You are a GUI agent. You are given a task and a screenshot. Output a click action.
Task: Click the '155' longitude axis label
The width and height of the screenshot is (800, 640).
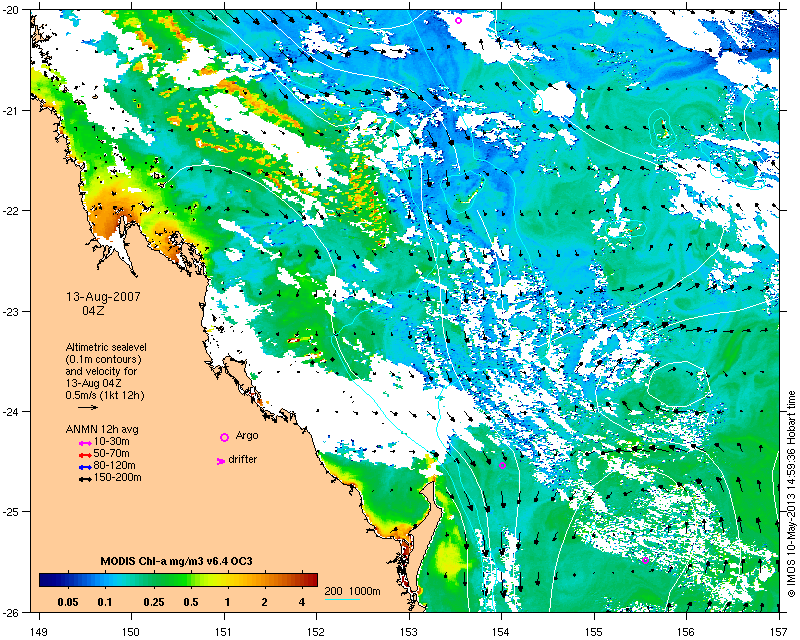coord(594,632)
